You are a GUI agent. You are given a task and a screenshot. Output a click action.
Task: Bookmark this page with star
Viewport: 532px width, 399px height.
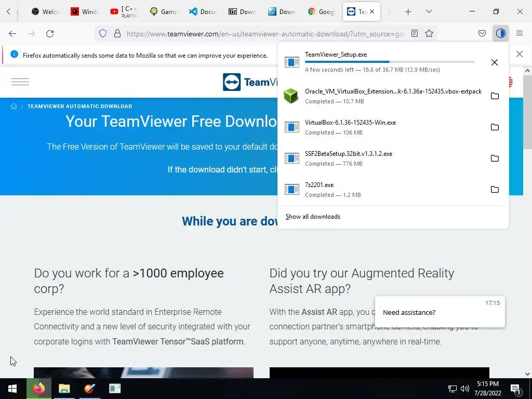coord(429,33)
